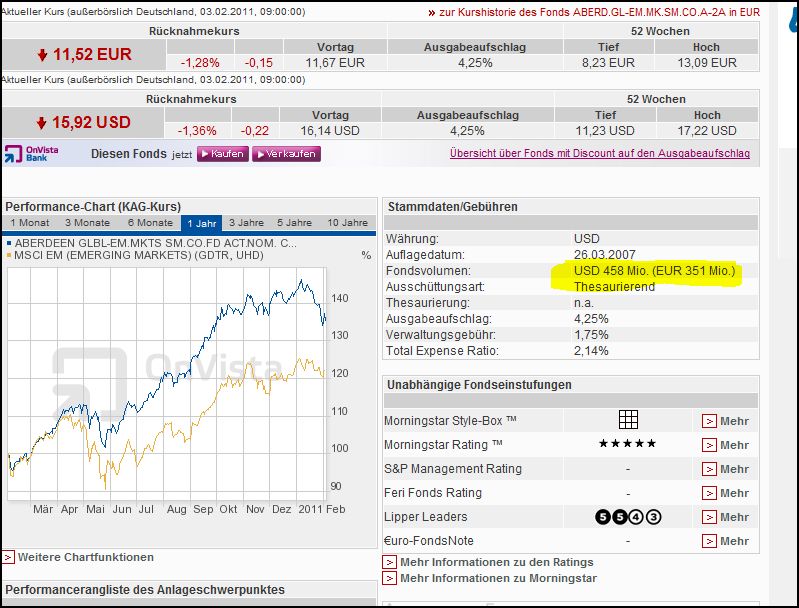Click the Kaufen button
This screenshot has width=799, height=608.
[x=223, y=154]
